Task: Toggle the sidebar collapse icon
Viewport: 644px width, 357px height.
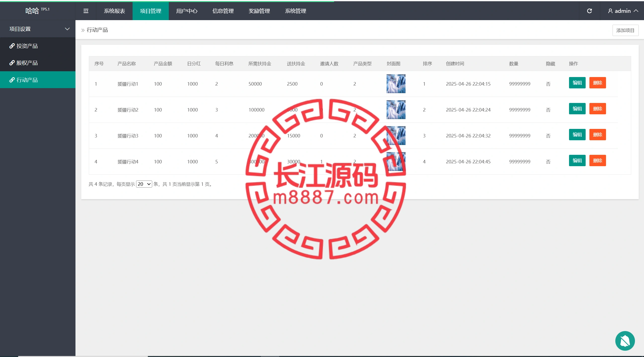Action: point(86,11)
